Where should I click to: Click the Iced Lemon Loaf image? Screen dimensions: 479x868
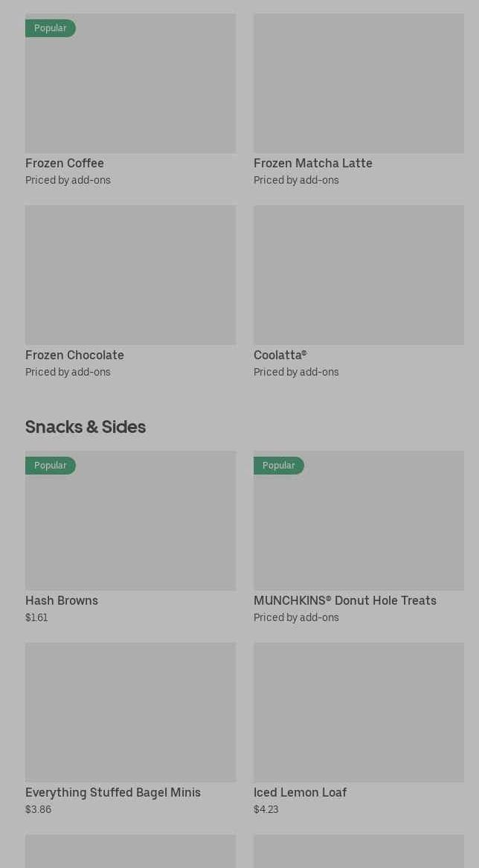click(x=359, y=712)
